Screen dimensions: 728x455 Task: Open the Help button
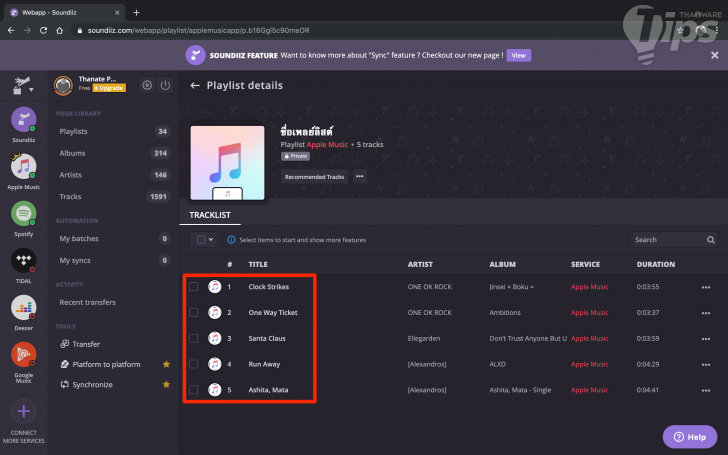click(x=690, y=437)
